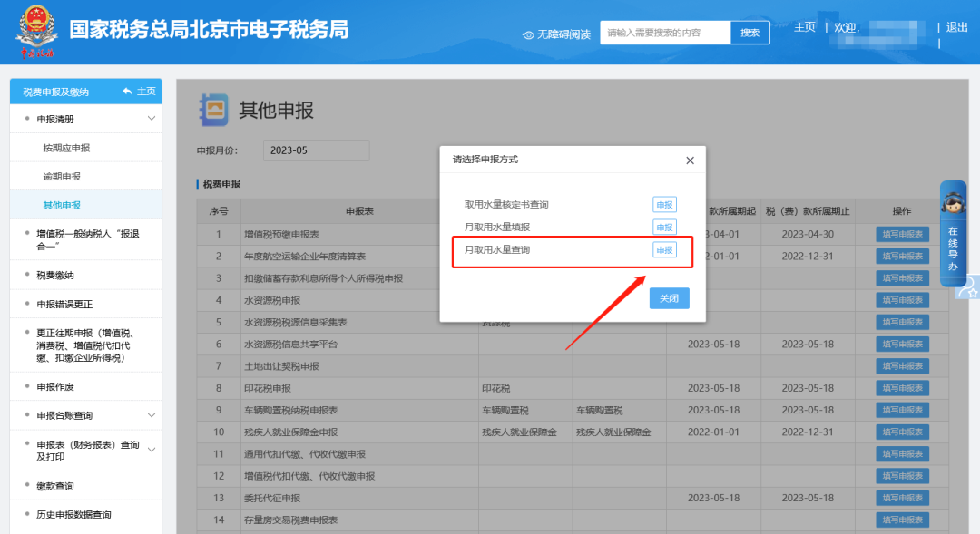Expand the 申报清册 chevron
The width and height of the screenshot is (980, 534).
click(x=152, y=118)
